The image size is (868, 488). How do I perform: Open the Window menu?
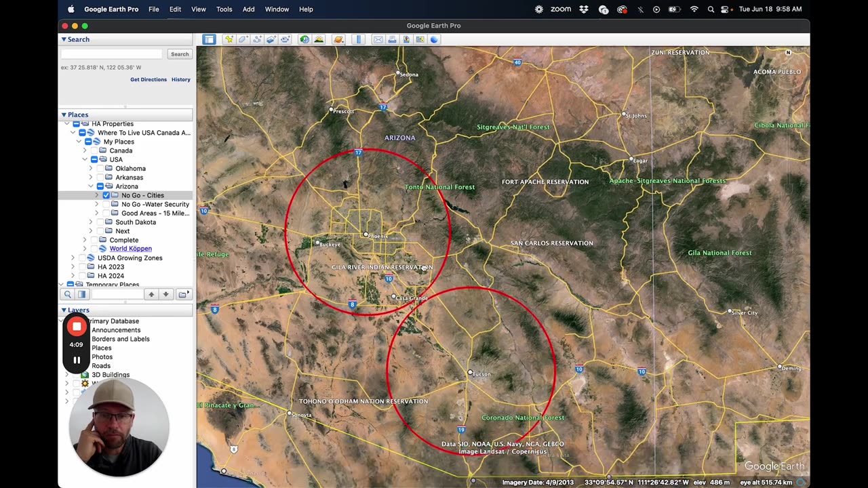(277, 9)
